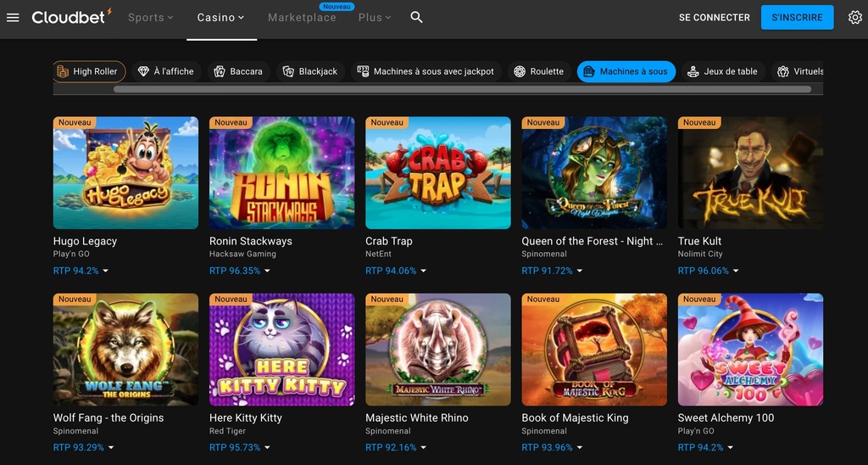The height and width of the screenshot is (465, 868).
Task: Select the Baccara cards icon
Action: [x=220, y=71]
